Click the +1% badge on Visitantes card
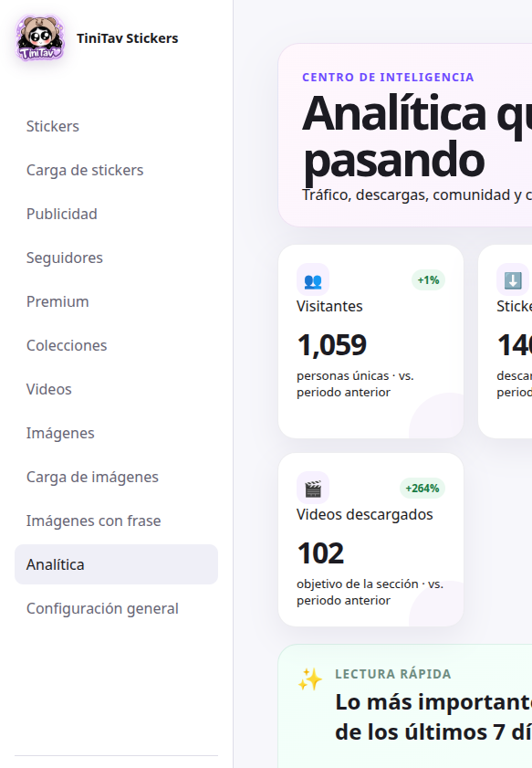The height and width of the screenshot is (768, 532). [428, 280]
